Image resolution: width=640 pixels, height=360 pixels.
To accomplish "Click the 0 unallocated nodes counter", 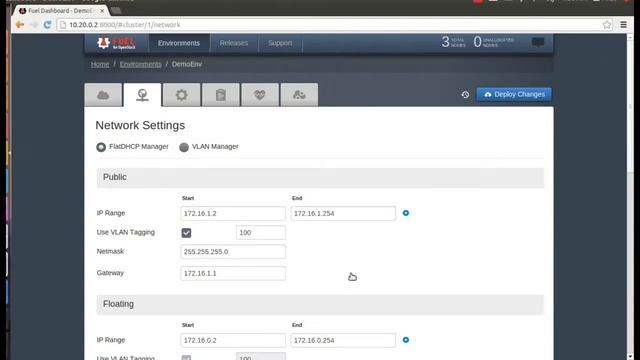I will [493, 42].
